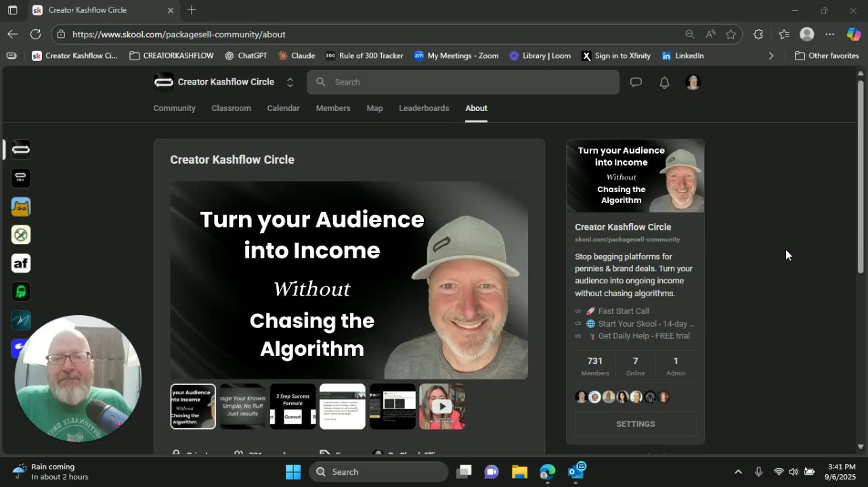This screenshot has width=868, height=487.
Task: Add this page to favorites with star
Action: pos(731,34)
